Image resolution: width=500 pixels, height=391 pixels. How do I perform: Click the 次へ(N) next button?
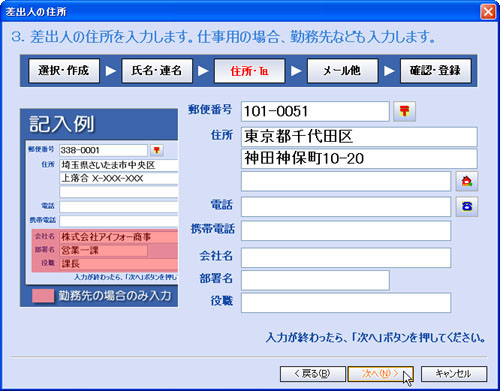[381, 374]
